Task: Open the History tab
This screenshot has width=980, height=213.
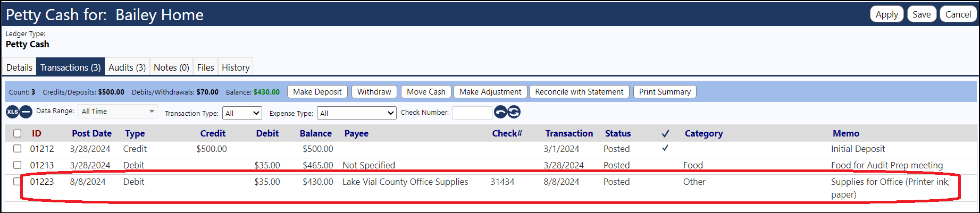Action: click(236, 67)
